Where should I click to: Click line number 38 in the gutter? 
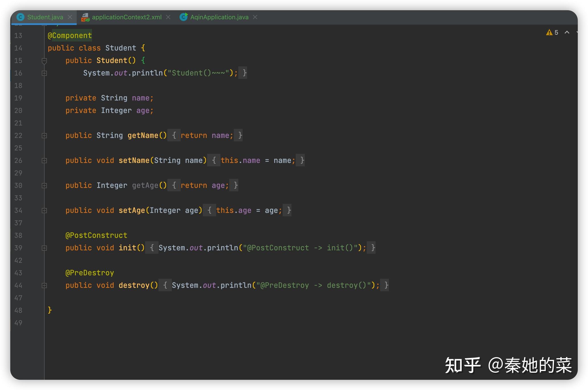point(18,236)
